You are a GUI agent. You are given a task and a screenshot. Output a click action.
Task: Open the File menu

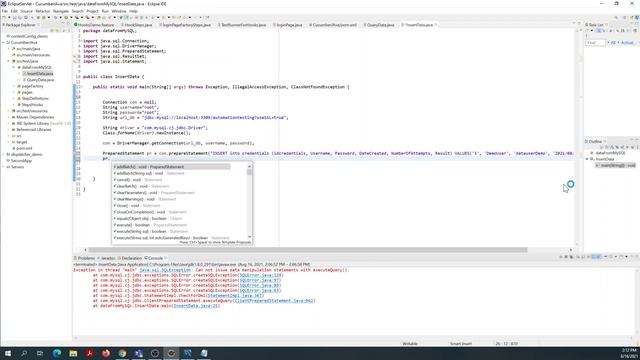(5, 11)
